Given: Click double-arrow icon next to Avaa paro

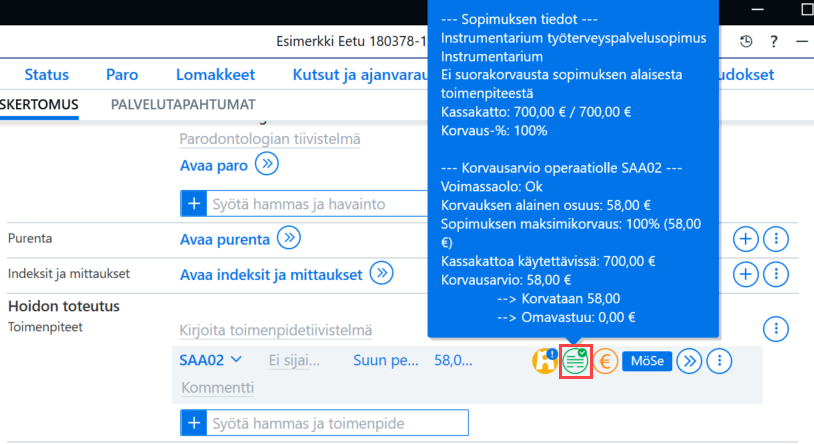Looking at the screenshot, I should click(x=267, y=164).
